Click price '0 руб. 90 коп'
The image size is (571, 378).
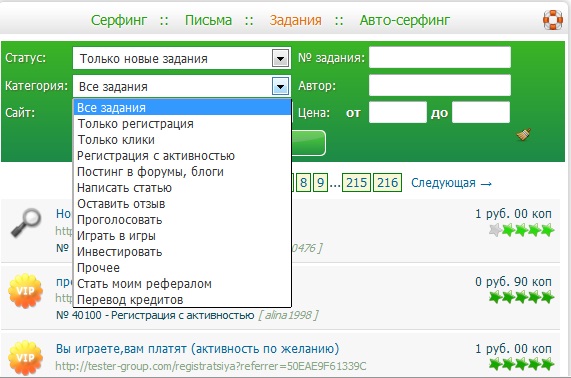(x=513, y=281)
